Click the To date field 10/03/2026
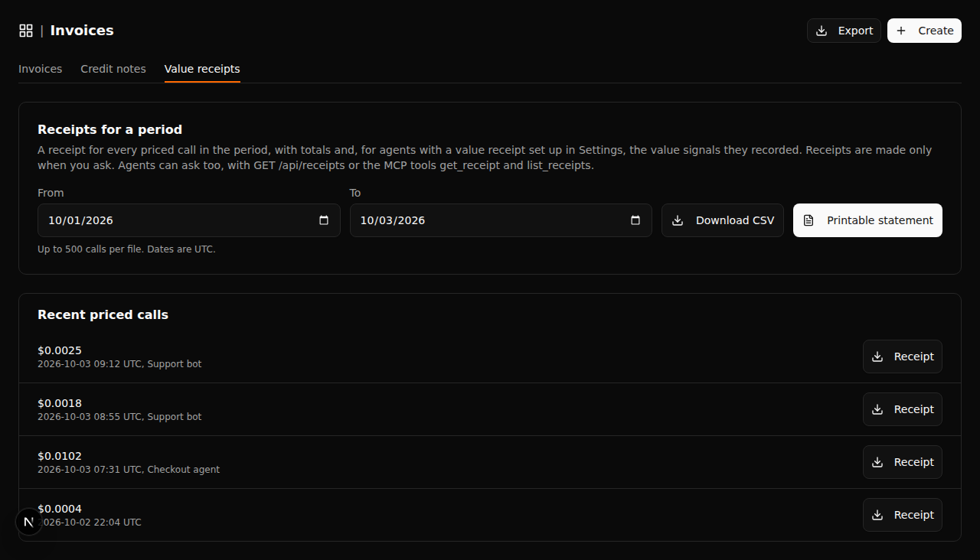980x560 pixels. point(501,220)
